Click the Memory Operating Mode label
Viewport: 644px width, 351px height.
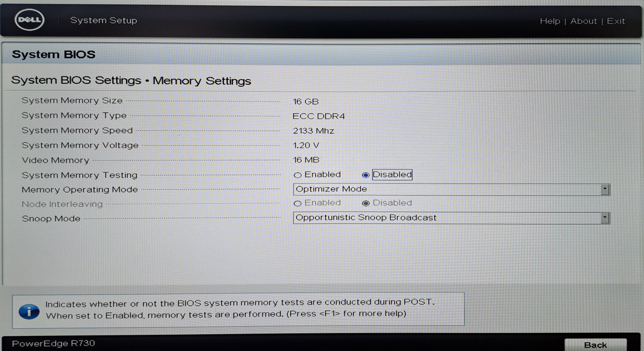pyautogui.click(x=79, y=190)
